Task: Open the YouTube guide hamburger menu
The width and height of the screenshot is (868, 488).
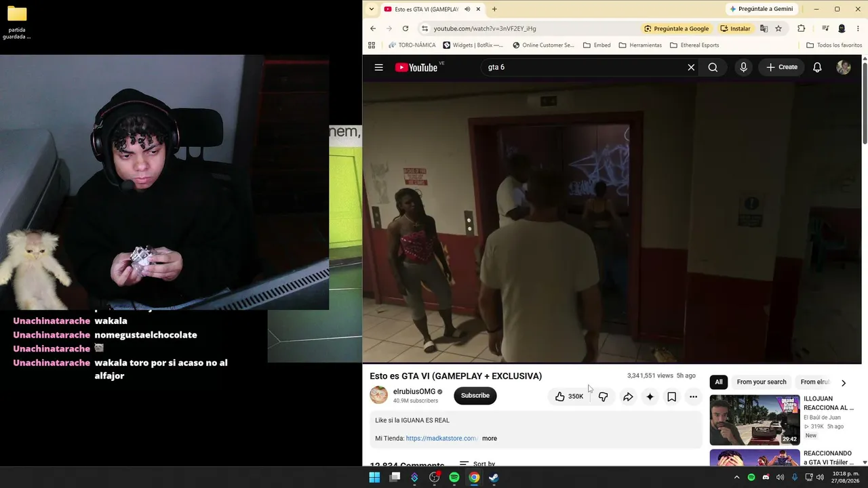Action: pyautogui.click(x=379, y=67)
